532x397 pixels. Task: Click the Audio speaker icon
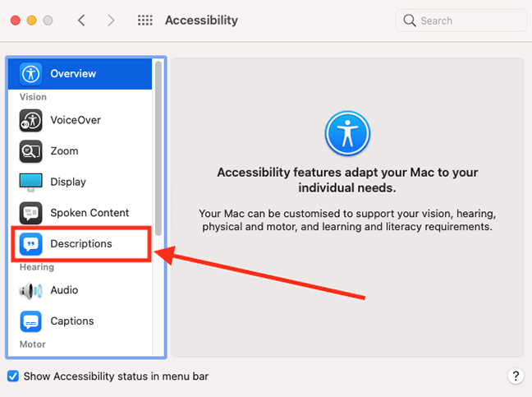click(x=31, y=291)
